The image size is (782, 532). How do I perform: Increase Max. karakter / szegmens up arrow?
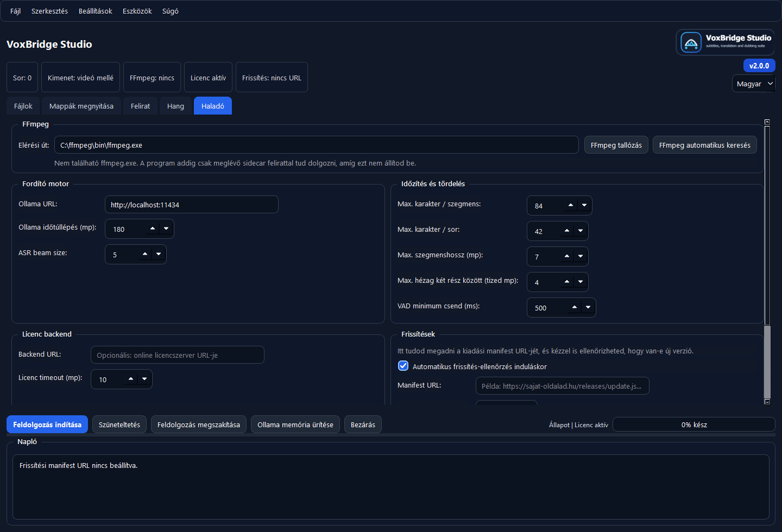pos(571,205)
